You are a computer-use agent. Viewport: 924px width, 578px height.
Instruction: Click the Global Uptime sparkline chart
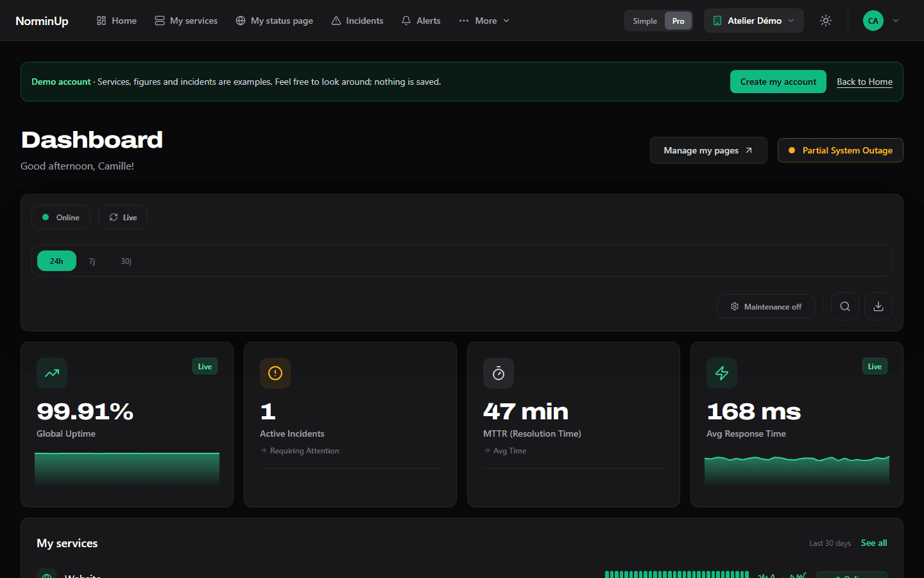[x=127, y=468]
